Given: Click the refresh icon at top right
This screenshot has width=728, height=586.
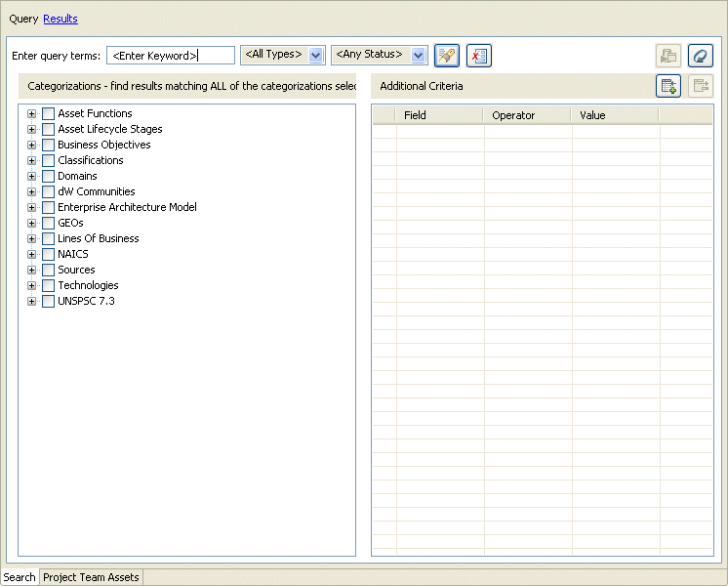Looking at the screenshot, I should (700, 56).
